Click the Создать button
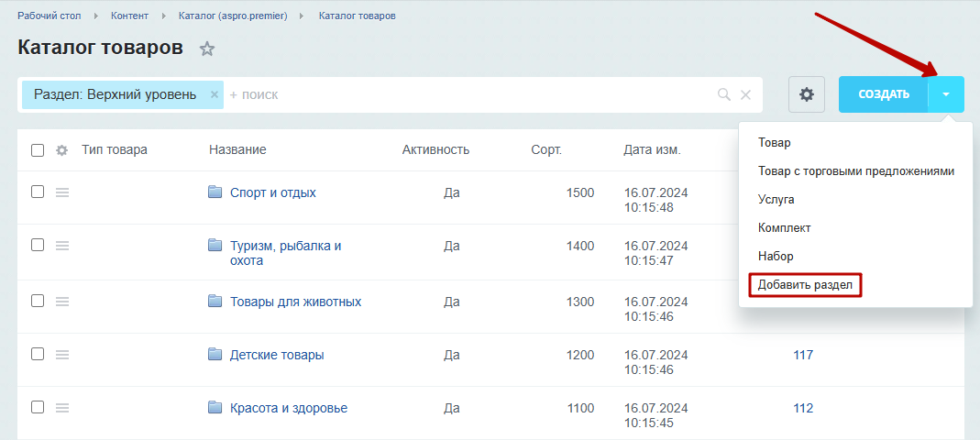980x440 pixels. [x=883, y=94]
